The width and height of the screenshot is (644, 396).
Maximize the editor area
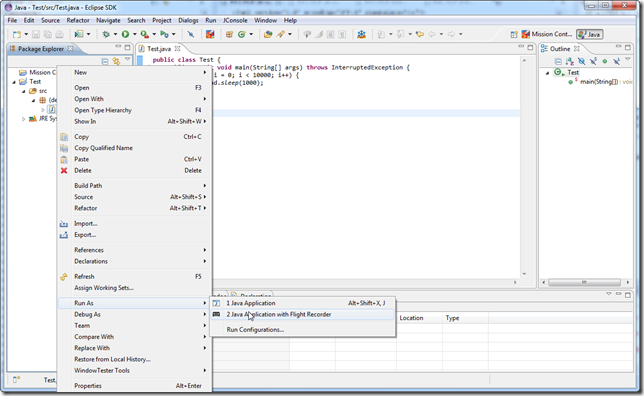(530, 47)
